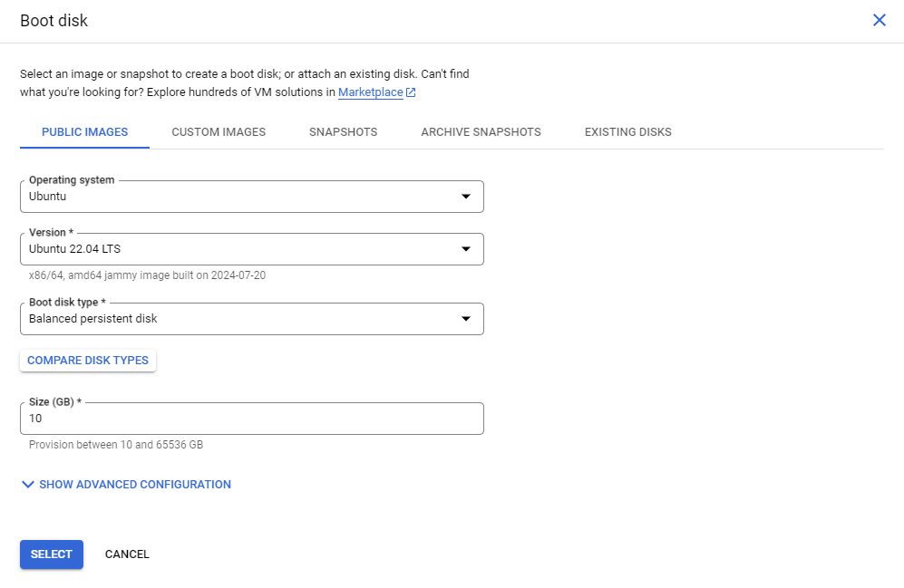
Task: Expand Show Advanced Configuration section
Action: click(x=135, y=485)
